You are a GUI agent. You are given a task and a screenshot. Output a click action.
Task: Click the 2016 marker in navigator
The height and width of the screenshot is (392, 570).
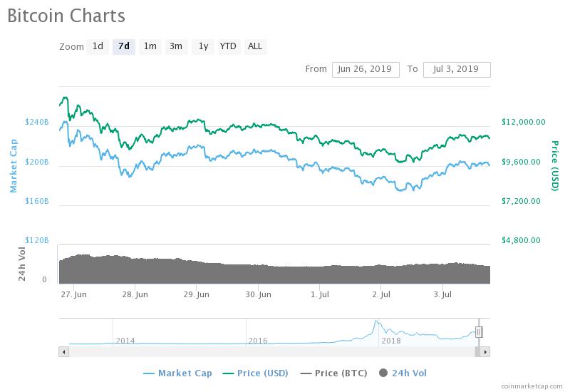pyautogui.click(x=258, y=341)
